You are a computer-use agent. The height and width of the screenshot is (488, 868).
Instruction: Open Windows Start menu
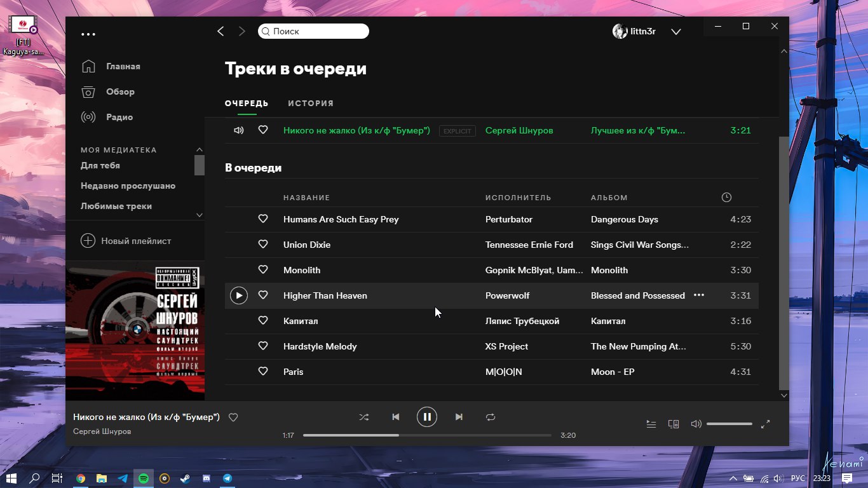(x=11, y=478)
